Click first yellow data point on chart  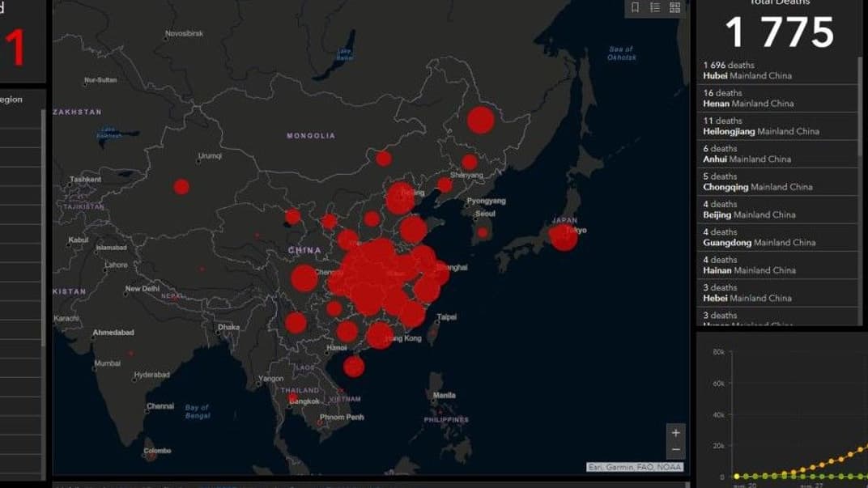point(736,476)
